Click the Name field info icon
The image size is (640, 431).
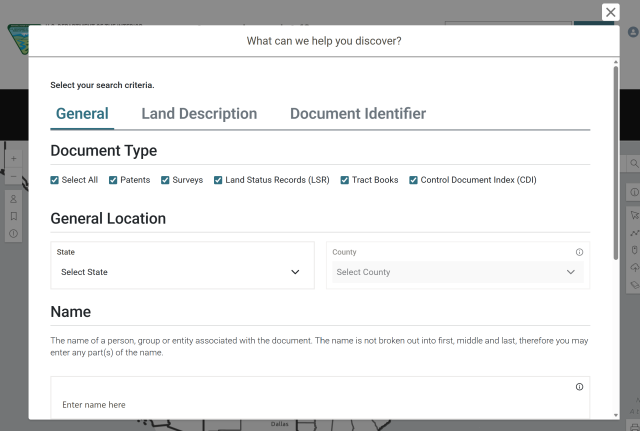pyautogui.click(x=579, y=387)
